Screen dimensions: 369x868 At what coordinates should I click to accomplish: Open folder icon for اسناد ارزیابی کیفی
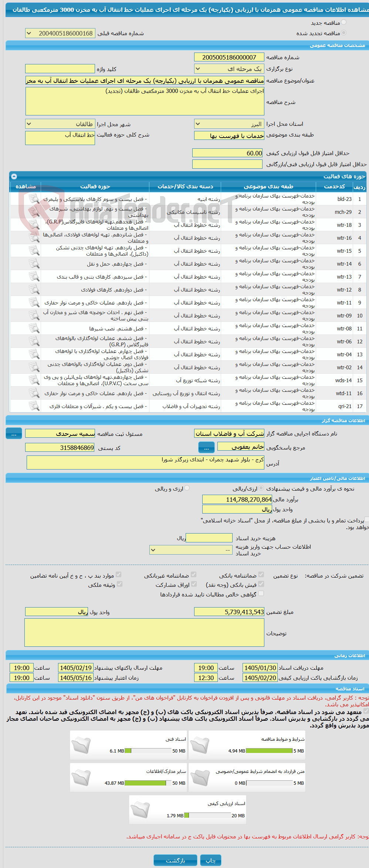pos(140,810)
